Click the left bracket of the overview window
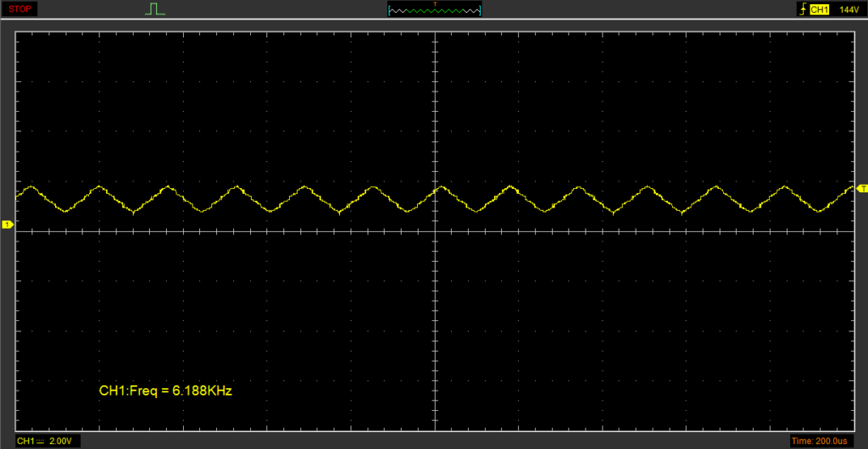868x449 pixels. (x=389, y=10)
